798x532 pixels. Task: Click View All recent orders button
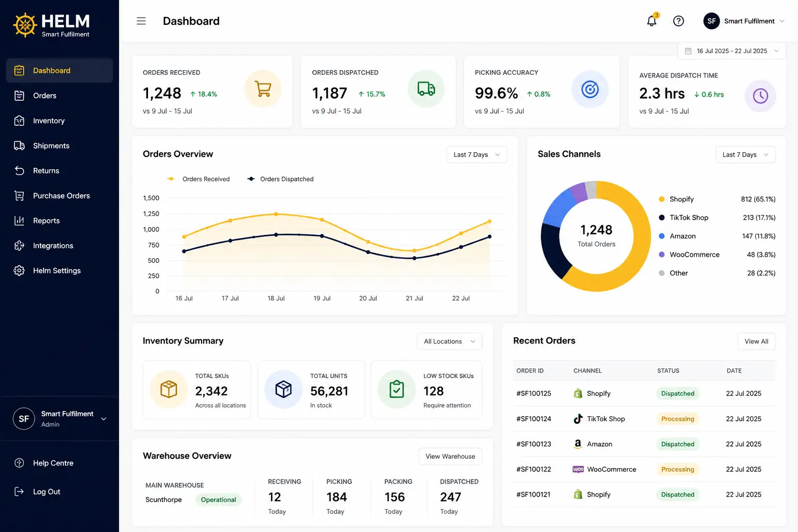click(x=756, y=341)
